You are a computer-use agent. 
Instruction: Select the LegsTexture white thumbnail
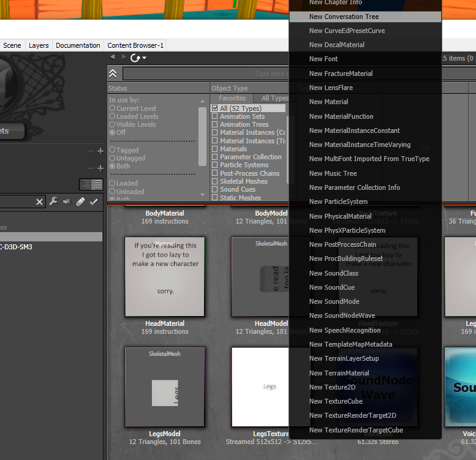[x=260, y=387]
